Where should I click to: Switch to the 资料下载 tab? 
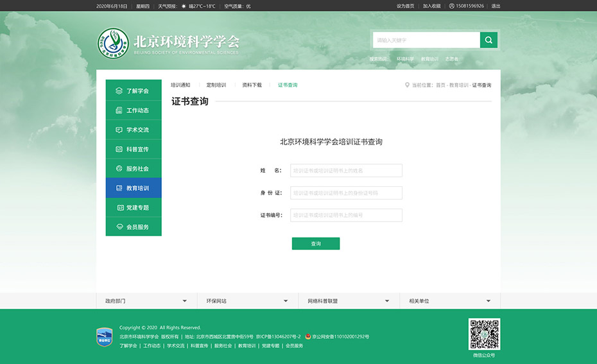click(252, 85)
